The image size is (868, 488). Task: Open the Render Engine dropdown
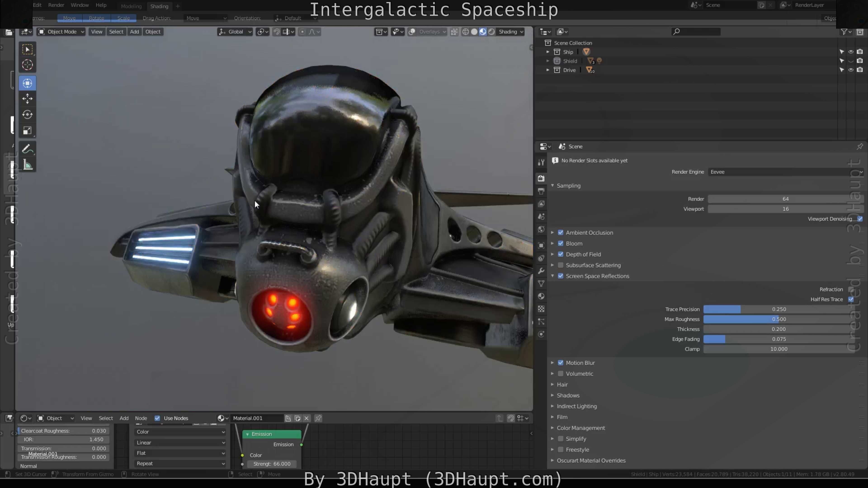pos(785,172)
